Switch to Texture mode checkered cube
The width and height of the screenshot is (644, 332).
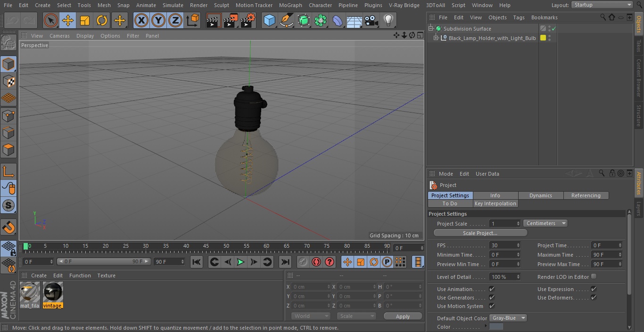(x=8, y=81)
